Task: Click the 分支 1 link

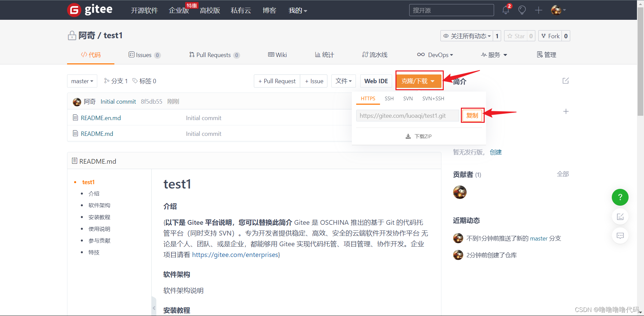Action: [116, 81]
